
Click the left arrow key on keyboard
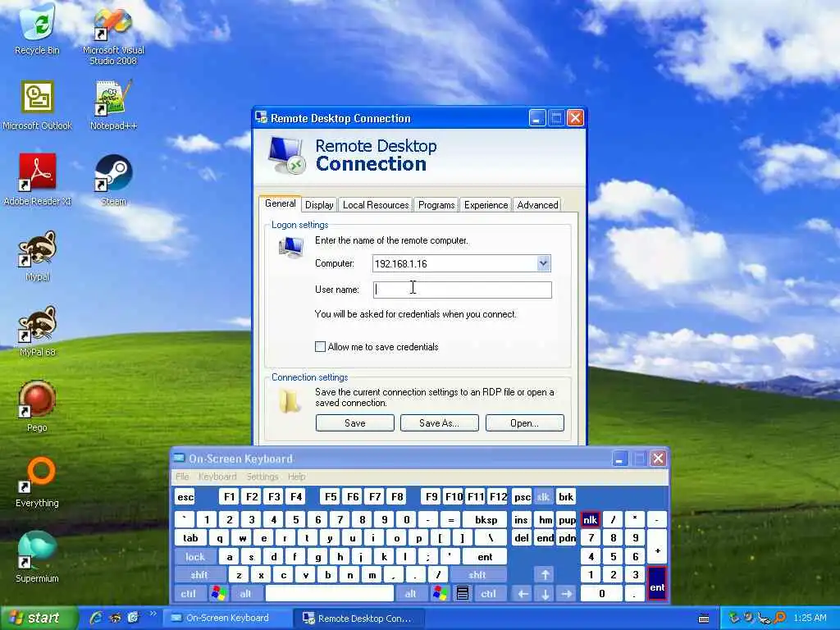[x=523, y=593]
